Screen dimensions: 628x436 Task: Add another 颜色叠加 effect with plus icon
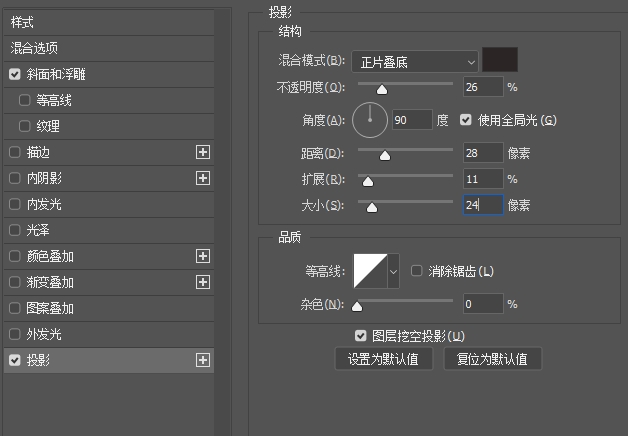coord(203,256)
